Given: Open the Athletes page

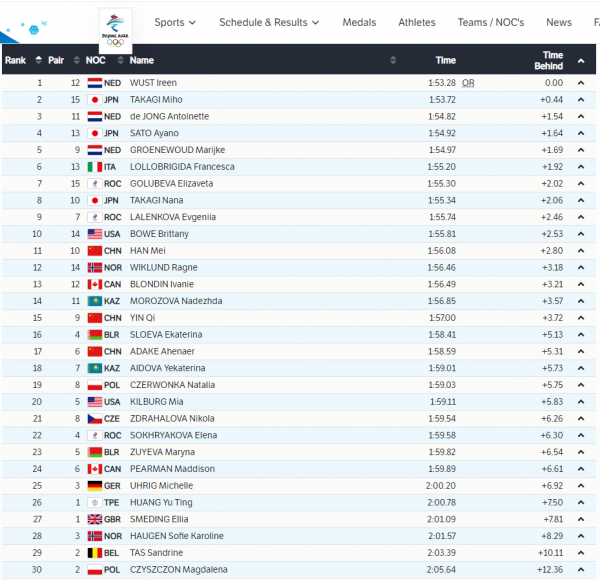Looking at the screenshot, I should pyautogui.click(x=417, y=23).
